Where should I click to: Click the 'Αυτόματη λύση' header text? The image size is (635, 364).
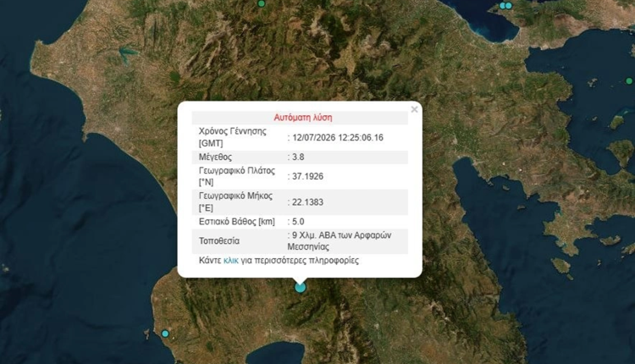click(x=303, y=118)
